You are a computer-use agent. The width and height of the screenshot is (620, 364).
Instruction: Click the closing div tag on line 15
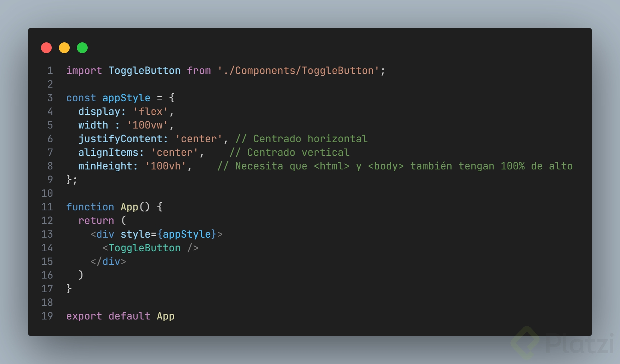tap(108, 262)
